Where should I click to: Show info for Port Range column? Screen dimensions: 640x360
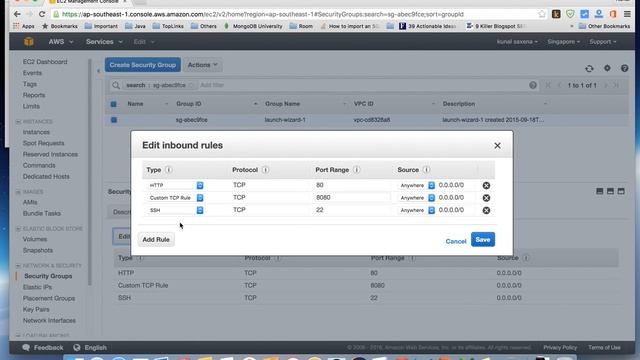tap(356, 170)
